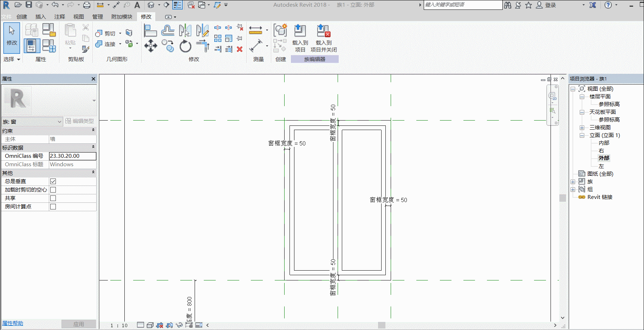The height and width of the screenshot is (330, 644).
Task: Expand the 三维视图 tree node
Action: pos(582,128)
